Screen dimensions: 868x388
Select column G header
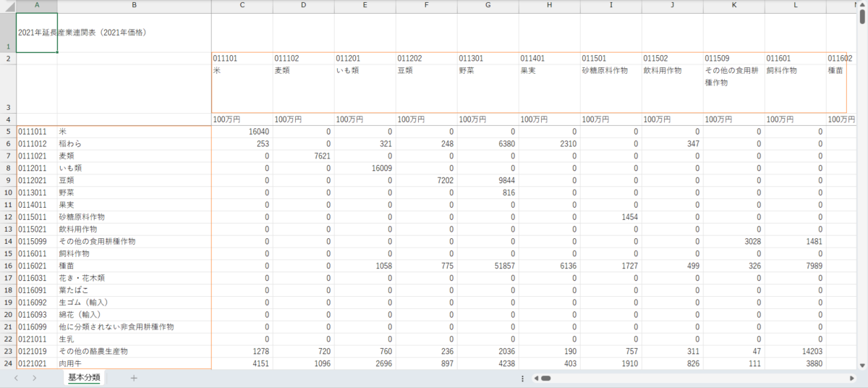(x=488, y=6)
